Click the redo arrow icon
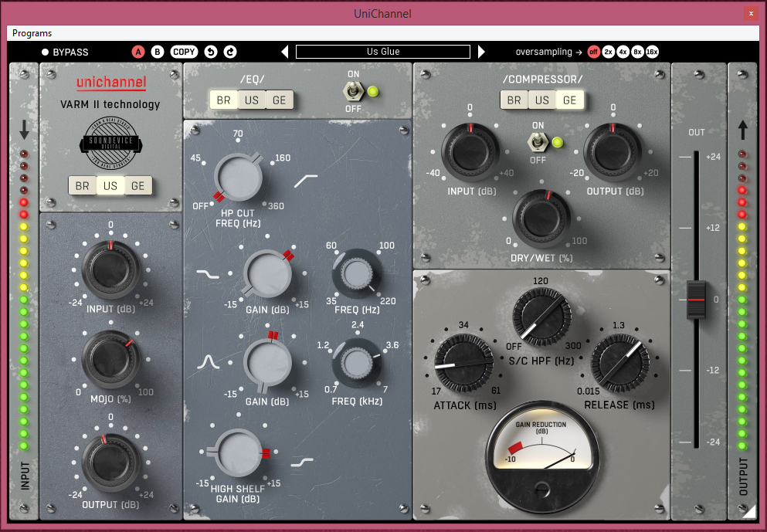Image resolution: width=767 pixels, height=532 pixels. (230, 52)
